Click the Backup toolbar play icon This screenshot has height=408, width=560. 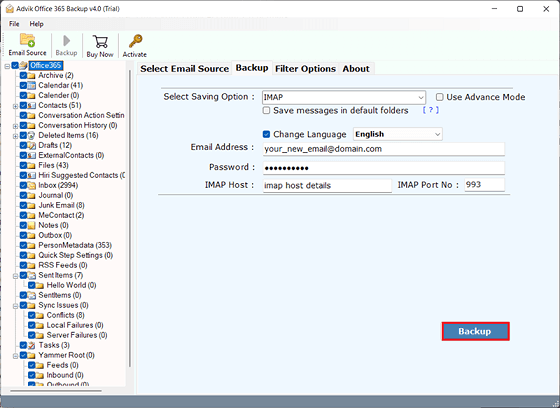(66, 41)
